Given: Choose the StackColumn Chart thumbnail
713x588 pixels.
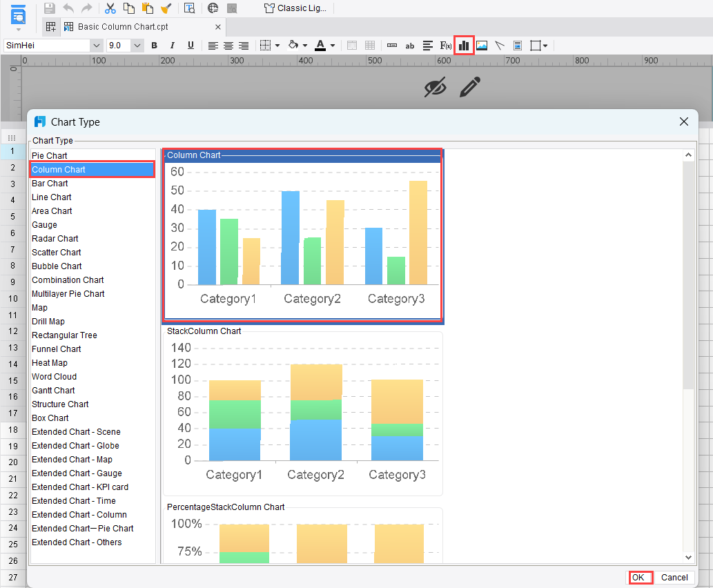Looking at the screenshot, I should pos(302,414).
